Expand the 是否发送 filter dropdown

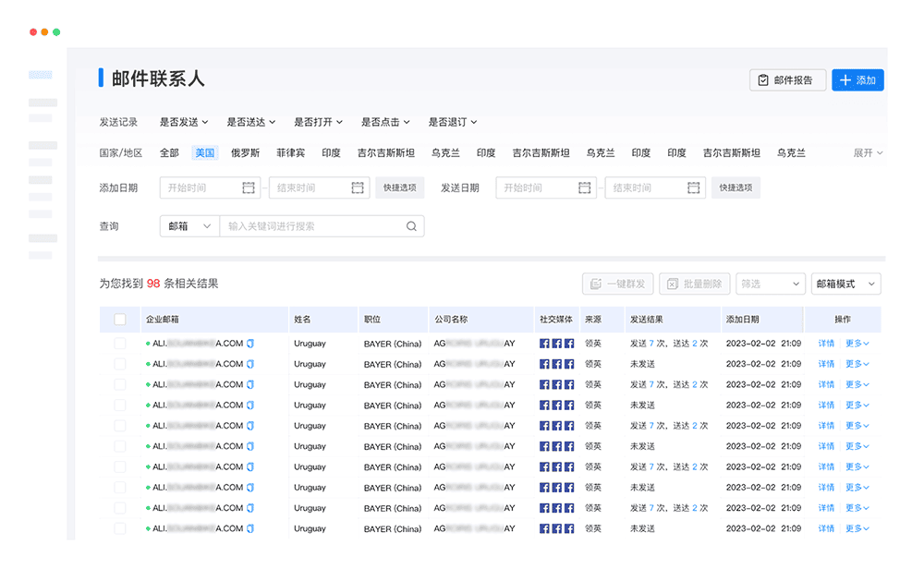pos(184,122)
